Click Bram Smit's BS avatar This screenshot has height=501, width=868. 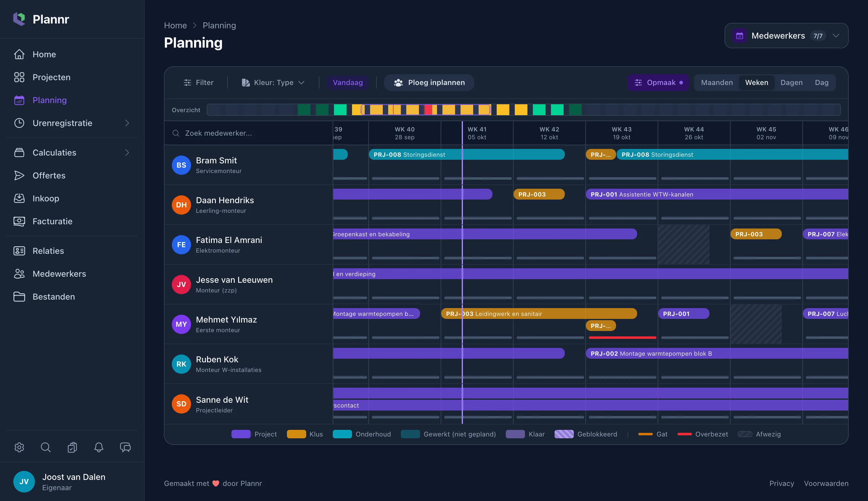coord(181,165)
